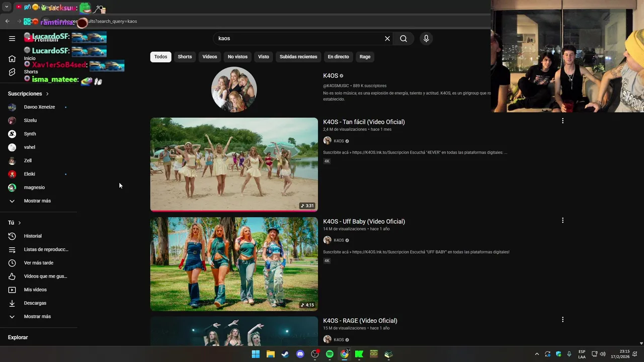Run search with the magnifier button
Screen dimensions: 644x362
pyautogui.click(x=404, y=39)
